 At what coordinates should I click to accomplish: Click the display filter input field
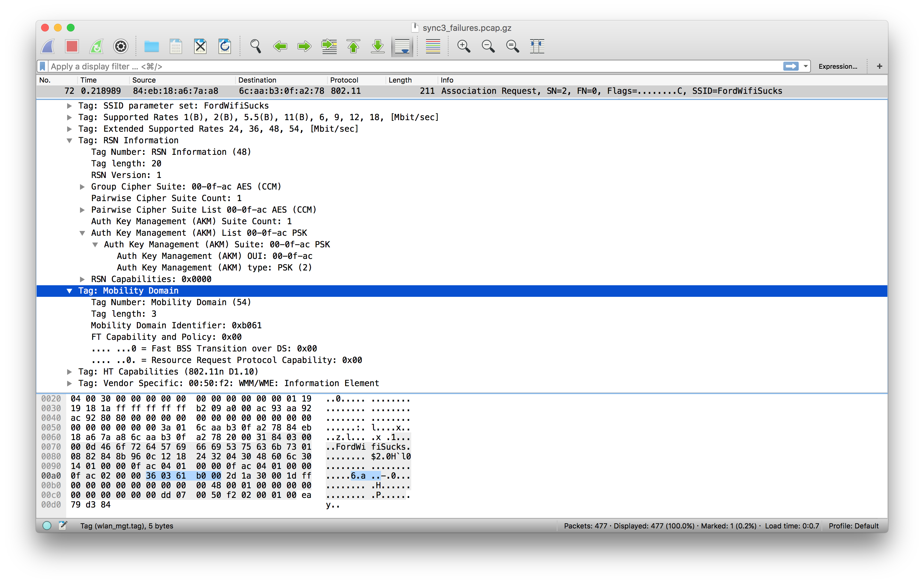(x=384, y=66)
